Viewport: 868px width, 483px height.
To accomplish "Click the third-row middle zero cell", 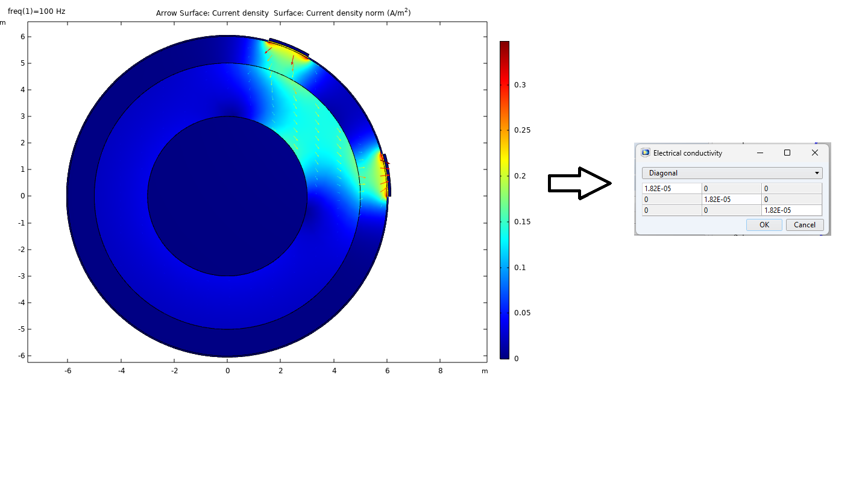I will [732, 210].
